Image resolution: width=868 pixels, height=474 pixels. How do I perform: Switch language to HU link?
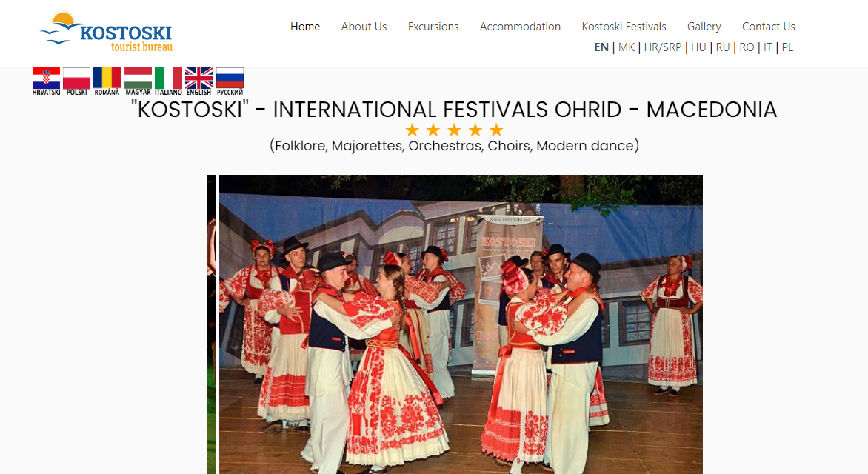(x=698, y=47)
